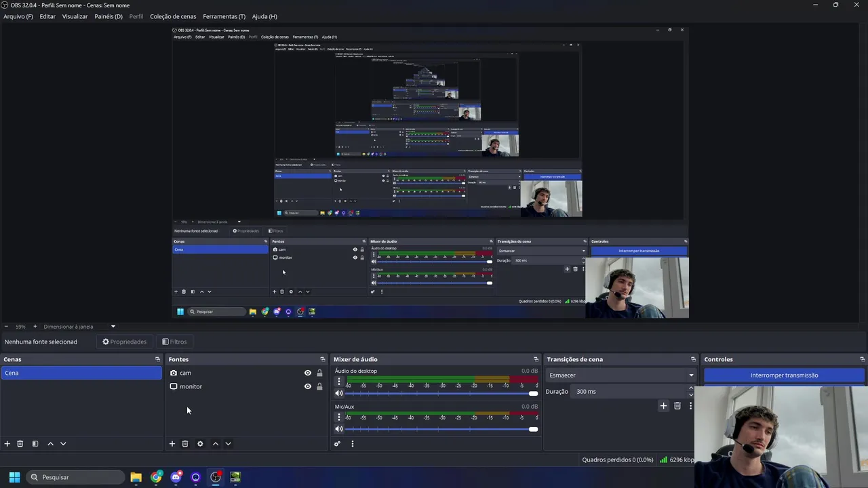Open Mic/Aux options three-dot menu
The width and height of the screenshot is (868, 488).
(x=339, y=417)
